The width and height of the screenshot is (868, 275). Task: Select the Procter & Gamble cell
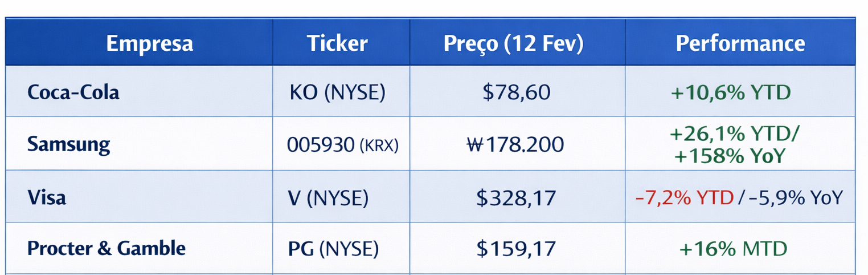107,249
